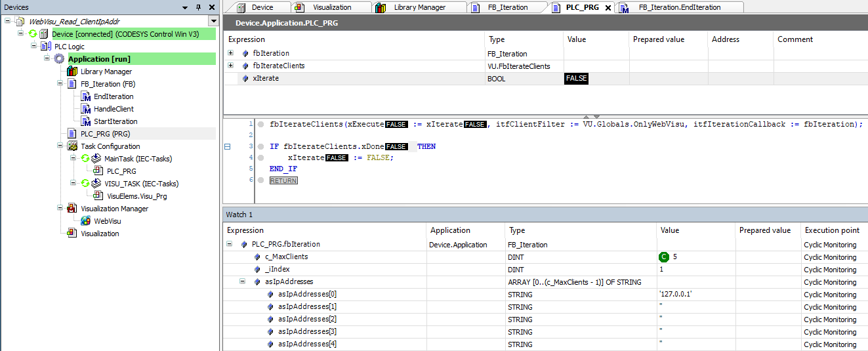Image resolution: width=868 pixels, height=351 pixels.
Task: Click the green constant indicator beside value 5
Action: (664, 257)
